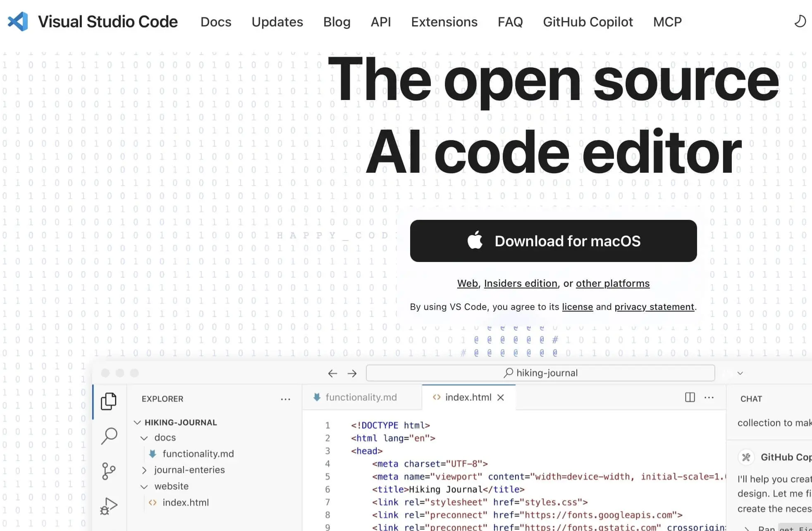Select the Search icon in the activity bar

point(109,436)
